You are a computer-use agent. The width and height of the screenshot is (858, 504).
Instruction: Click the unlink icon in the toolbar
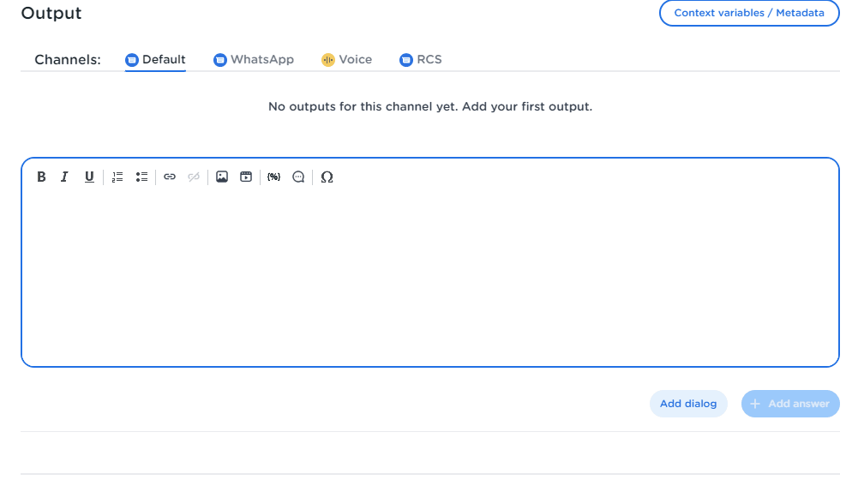[194, 177]
